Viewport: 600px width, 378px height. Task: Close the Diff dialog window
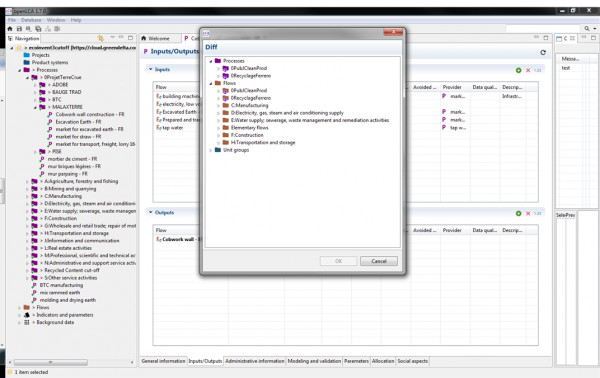[x=393, y=32]
